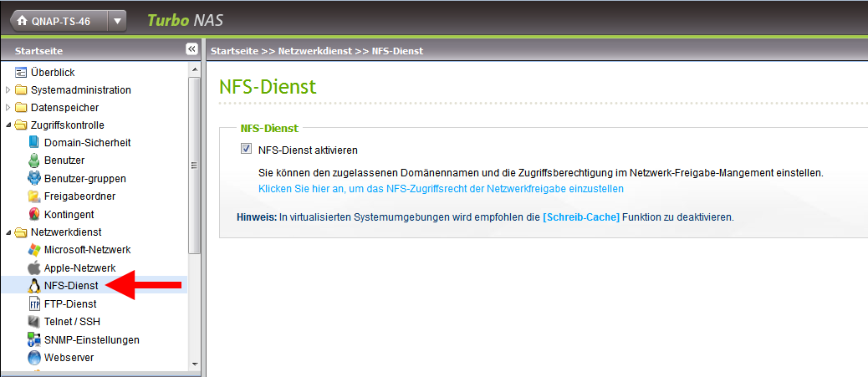This screenshot has height=377, width=868.
Task: Select the Benutzer user icon
Action: (x=34, y=160)
